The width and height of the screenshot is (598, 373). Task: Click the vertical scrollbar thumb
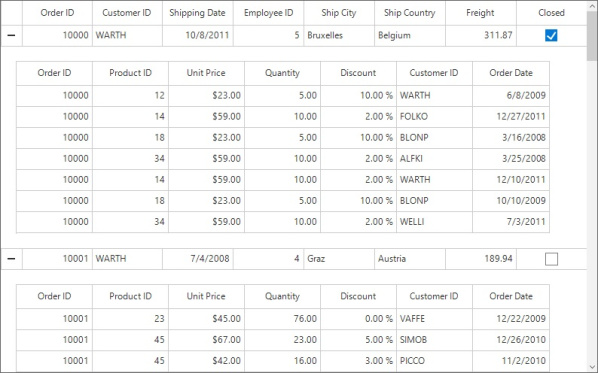coord(592,36)
